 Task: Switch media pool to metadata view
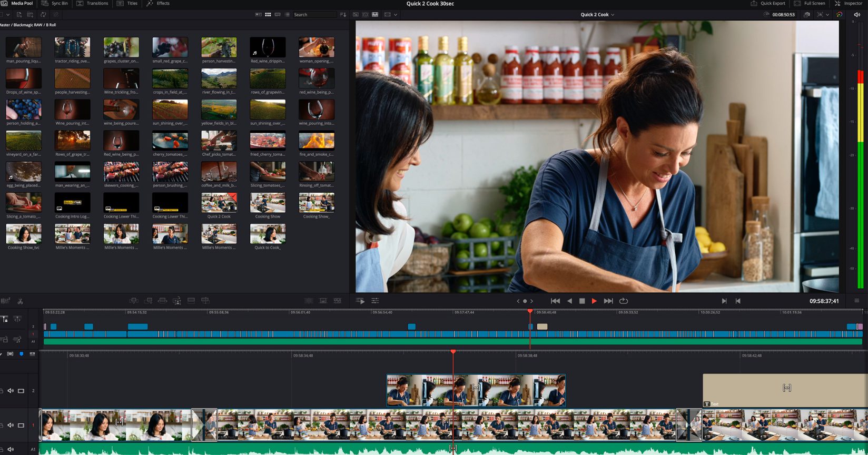point(259,15)
